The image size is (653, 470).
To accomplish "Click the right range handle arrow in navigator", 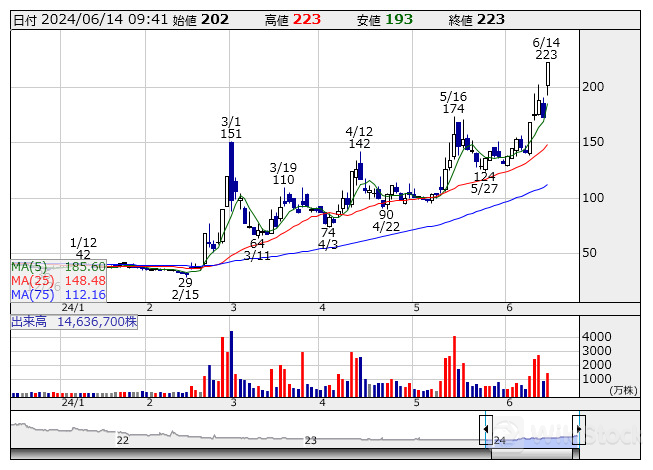I will [578, 429].
